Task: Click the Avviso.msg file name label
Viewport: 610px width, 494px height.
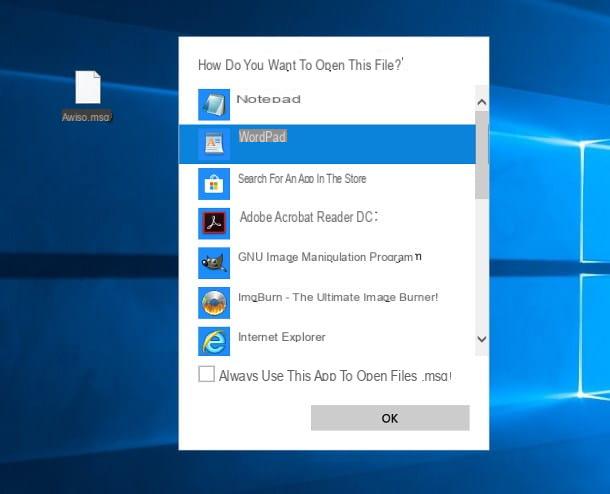Action: (x=87, y=117)
